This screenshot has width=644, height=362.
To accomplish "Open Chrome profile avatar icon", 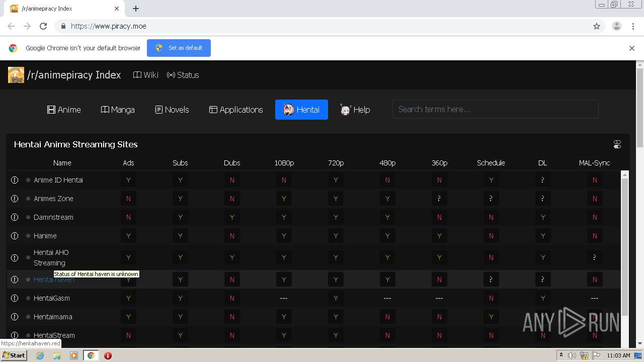I will coord(617,26).
